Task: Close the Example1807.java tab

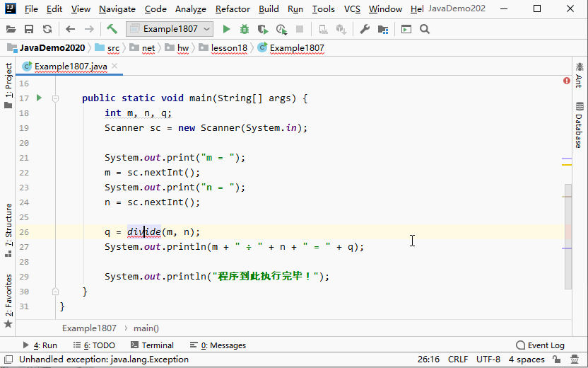Action: 114,66
